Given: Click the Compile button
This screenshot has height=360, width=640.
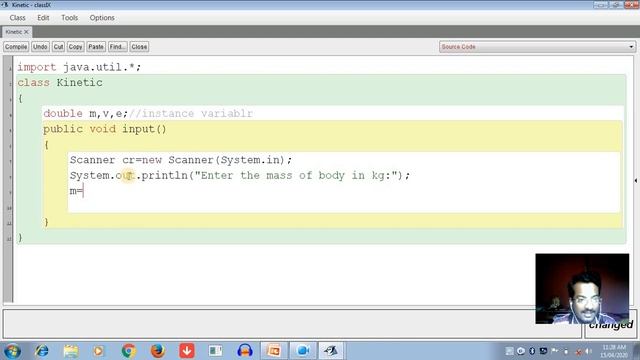Looking at the screenshot, I should [x=16, y=47].
